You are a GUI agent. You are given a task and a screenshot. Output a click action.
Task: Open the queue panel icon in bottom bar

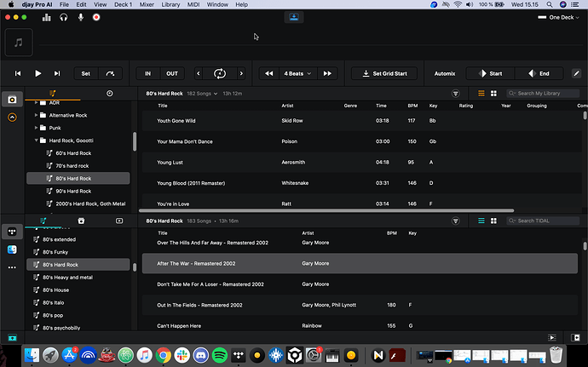pos(552,338)
